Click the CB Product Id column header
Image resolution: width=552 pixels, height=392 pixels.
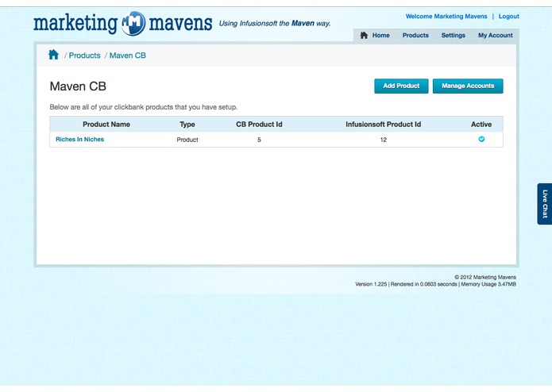click(x=259, y=124)
